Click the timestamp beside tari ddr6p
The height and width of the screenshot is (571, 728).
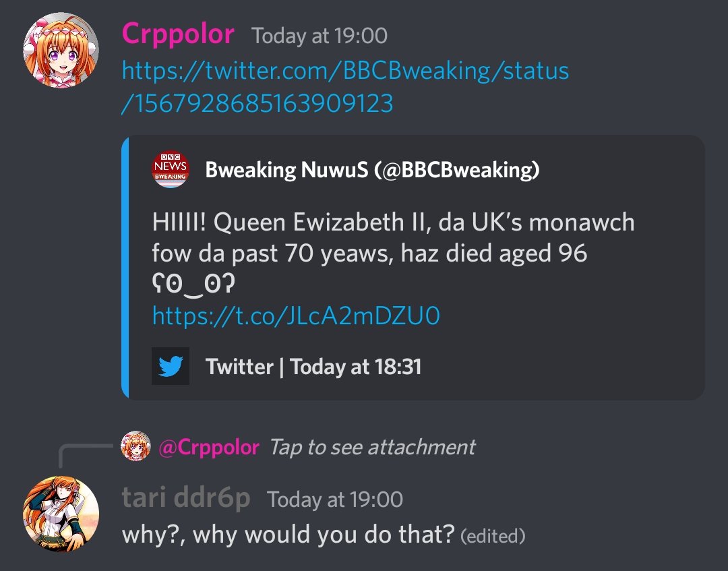click(335, 500)
